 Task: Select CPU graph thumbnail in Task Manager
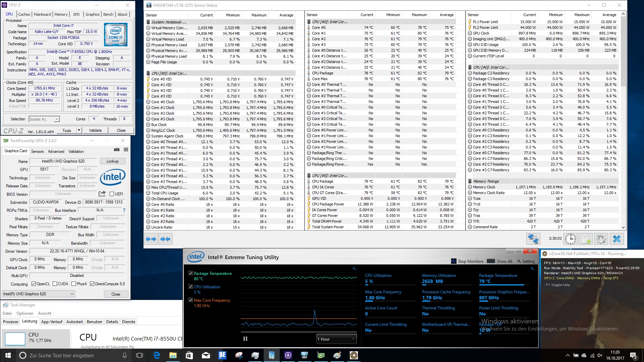tap(15, 339)
